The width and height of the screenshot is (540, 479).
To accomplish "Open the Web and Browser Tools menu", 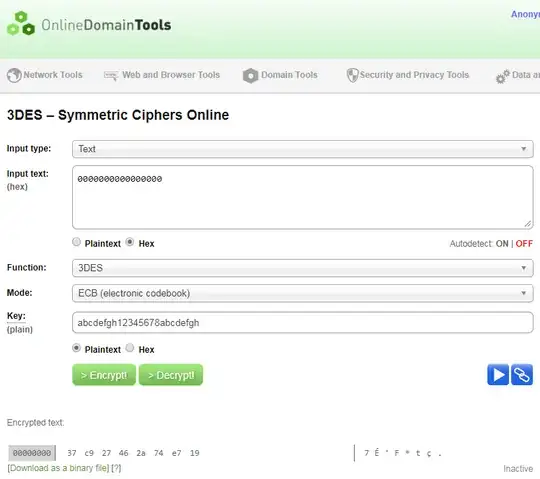I will point(171,75).
